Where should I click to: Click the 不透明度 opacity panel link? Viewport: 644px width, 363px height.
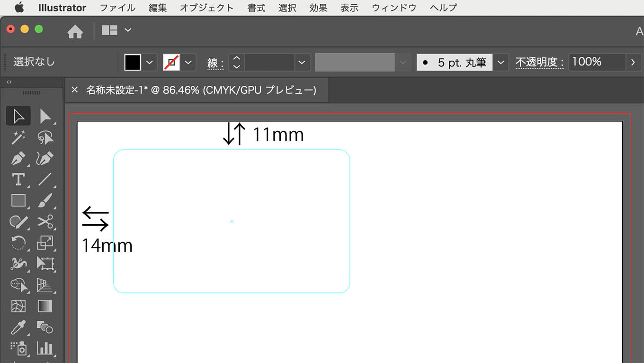539,63
